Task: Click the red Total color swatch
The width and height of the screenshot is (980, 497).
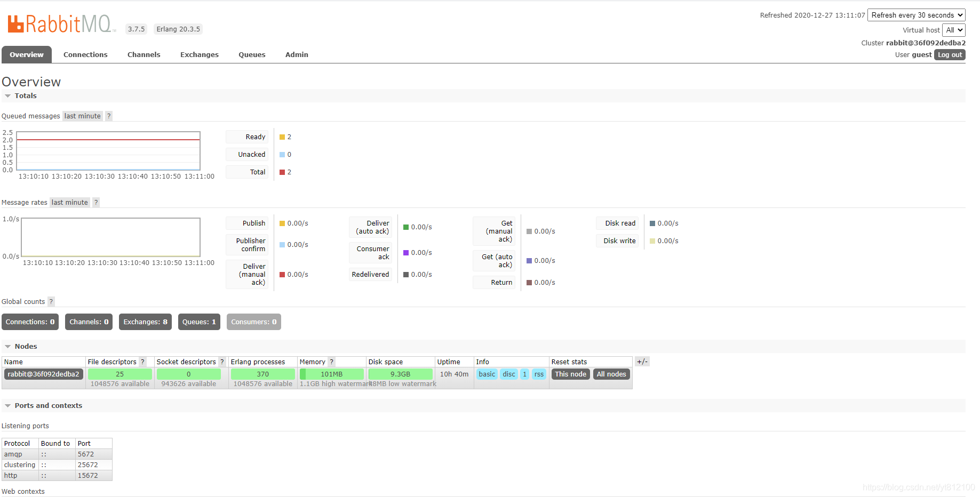Action: click(282, 172)
